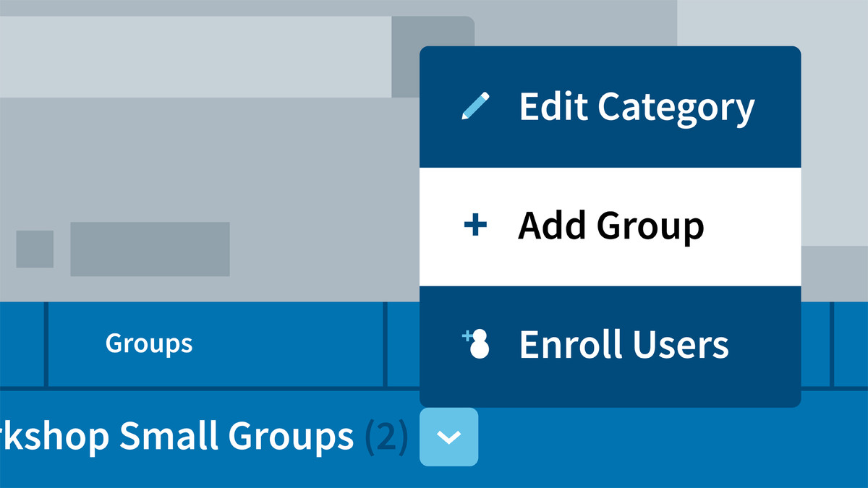Click the group count (2)

(x=386, y=437)
